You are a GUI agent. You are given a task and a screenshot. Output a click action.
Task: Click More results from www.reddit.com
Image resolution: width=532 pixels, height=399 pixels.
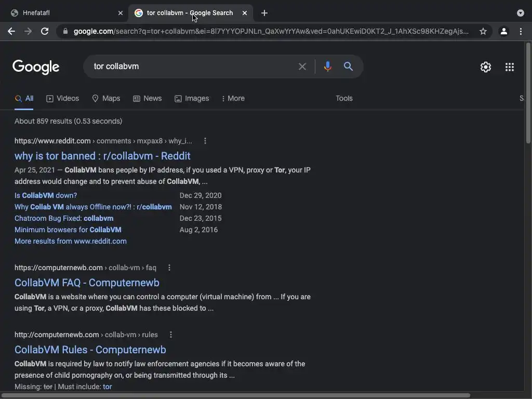(x=71, y=241)
